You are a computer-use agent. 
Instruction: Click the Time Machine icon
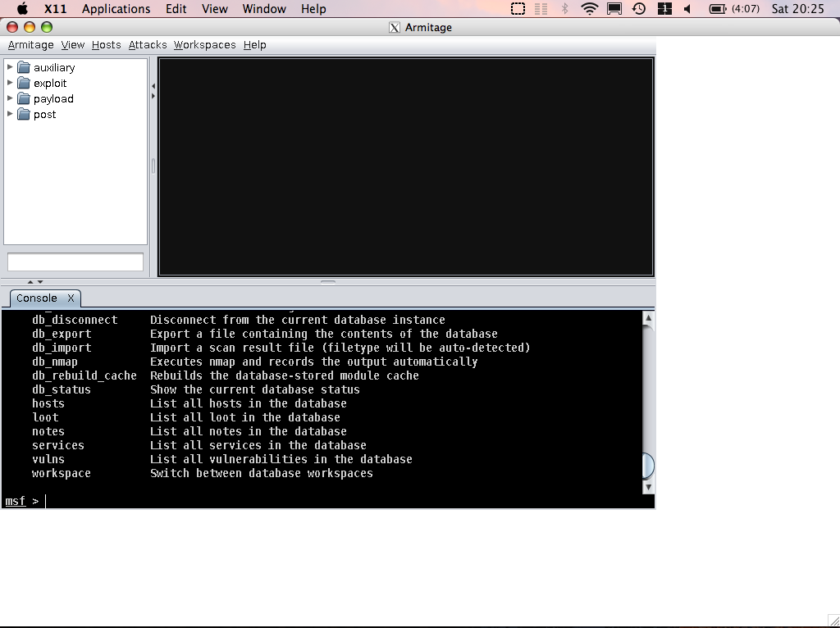[638, 8]
